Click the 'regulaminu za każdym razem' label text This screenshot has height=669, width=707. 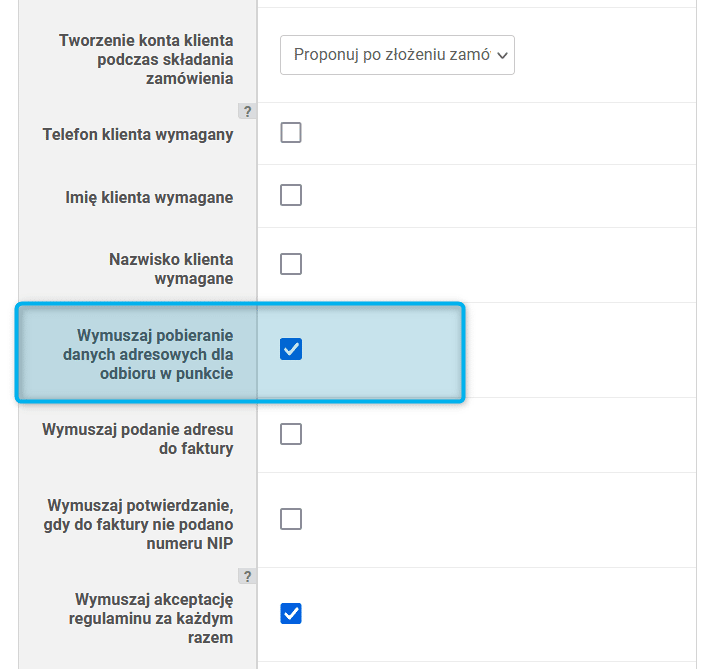pyautogui.click(x=151, y=628)
